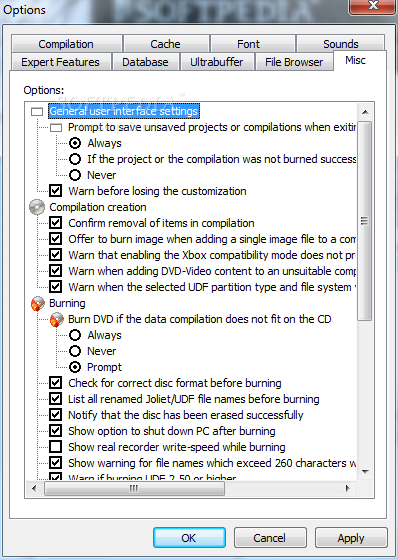Uncheck Confirm removal of items in compilation
The height and width of the screenshot is (559, 398).
coord(56,223)
